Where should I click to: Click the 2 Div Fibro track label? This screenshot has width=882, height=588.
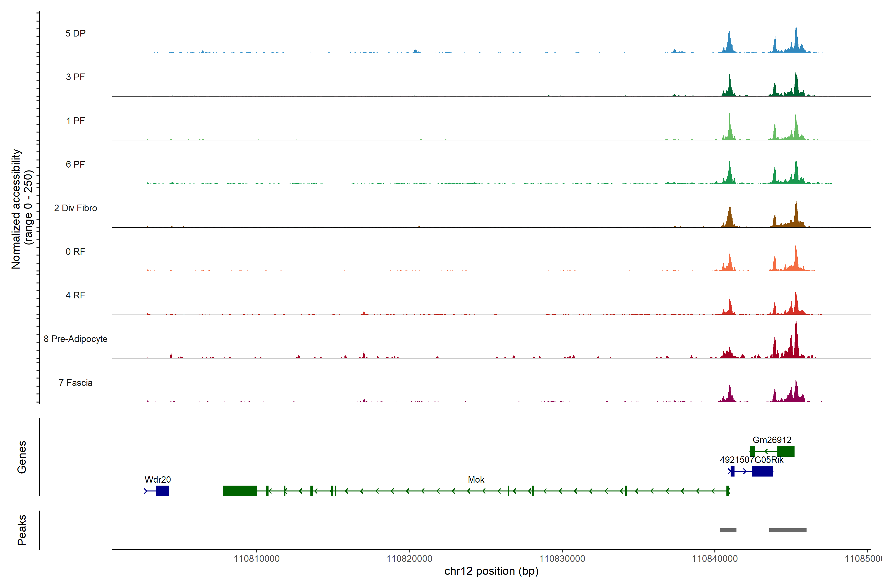[x=75, y=208]
